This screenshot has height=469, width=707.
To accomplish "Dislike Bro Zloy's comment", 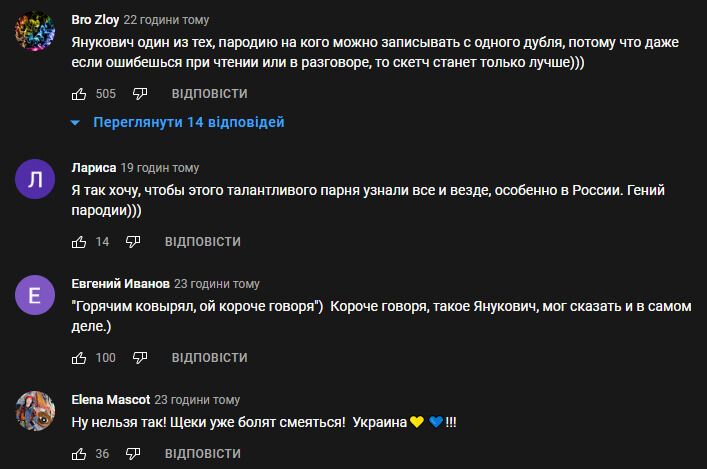I will click(x=140, y=94).
